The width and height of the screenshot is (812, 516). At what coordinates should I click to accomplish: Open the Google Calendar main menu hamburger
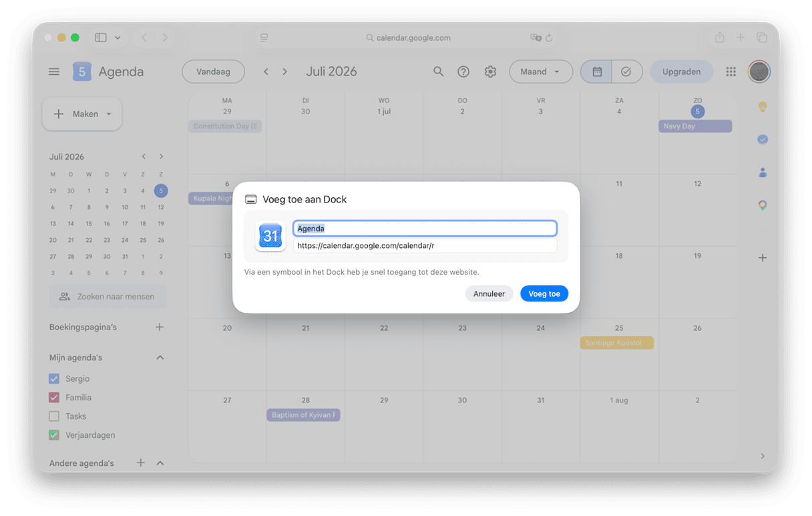click(x=54, y=72)
